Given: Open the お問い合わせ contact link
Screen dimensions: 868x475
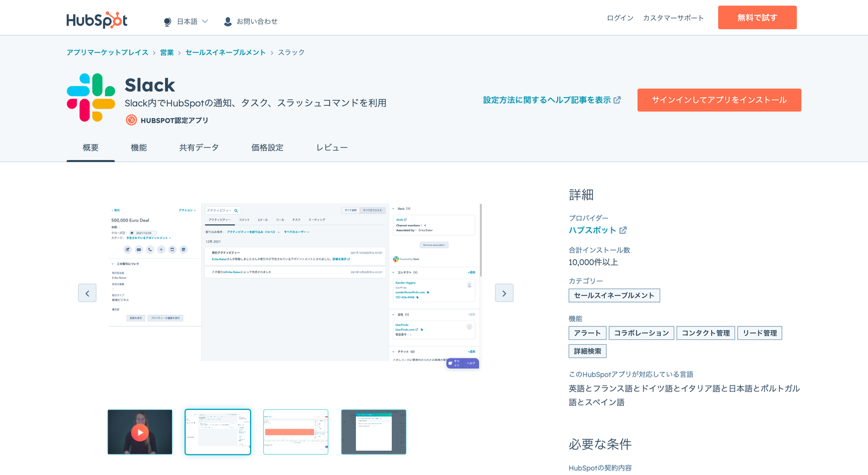Looking at the screenshot, I should click(x=257, y=22).
